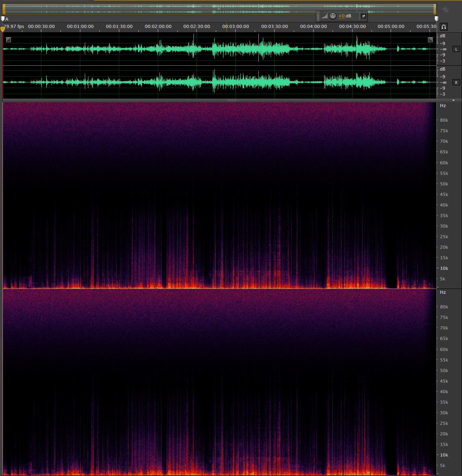This screenshot has height=476, width=462.
Task: Click the dB label of left channel scale
Action: [x=443, y=36]
